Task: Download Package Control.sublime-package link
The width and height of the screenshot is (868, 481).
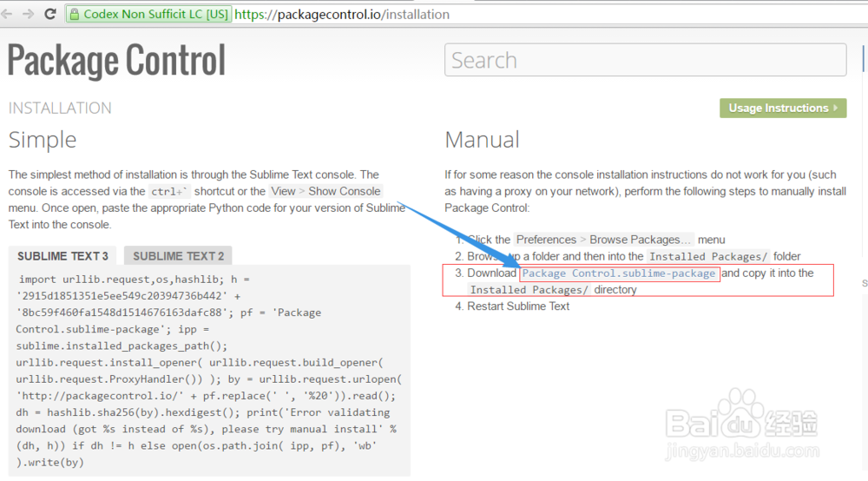Action: coord(619,273)
